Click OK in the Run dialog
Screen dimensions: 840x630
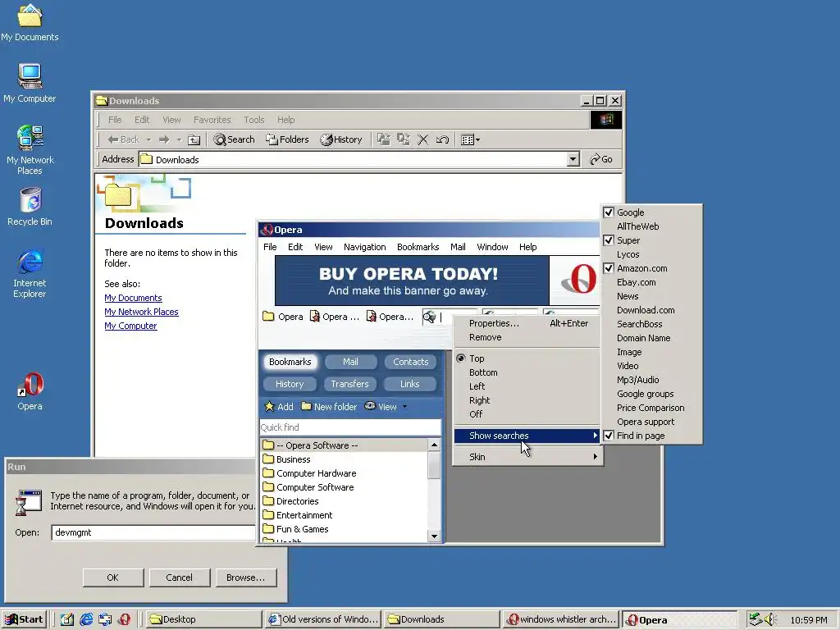113,577
